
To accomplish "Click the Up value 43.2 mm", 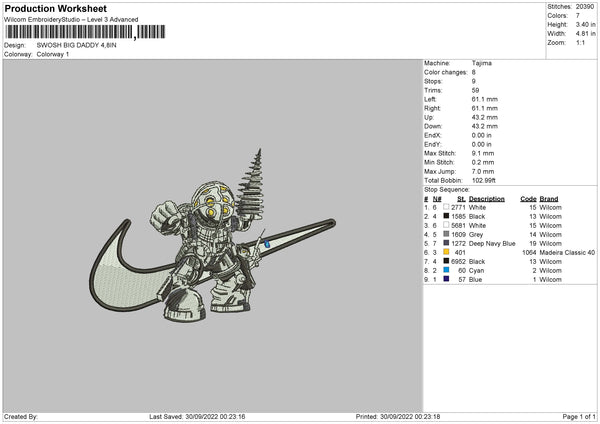I will pyautogui.click(x=484, y=117).
